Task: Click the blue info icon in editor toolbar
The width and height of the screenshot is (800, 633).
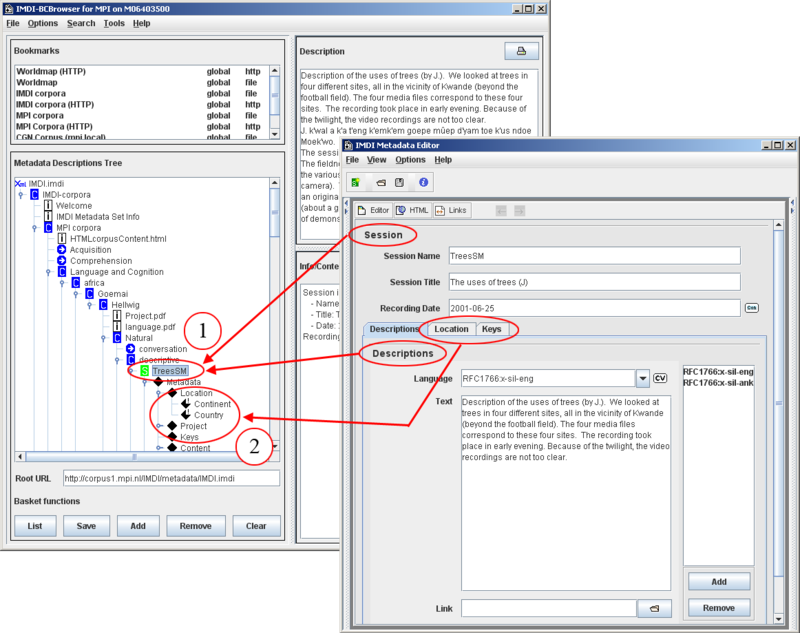Action: point(424,183)
